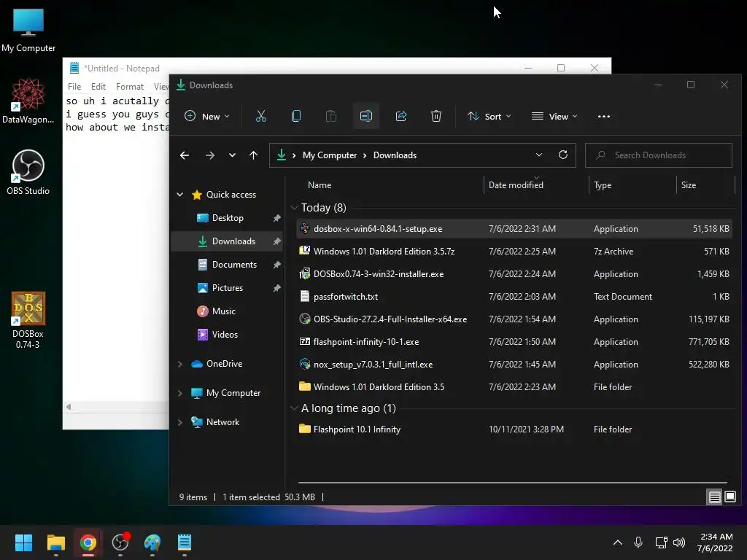Expand the My Computer tree node
The image size is (747, 560).
[180, 393]
